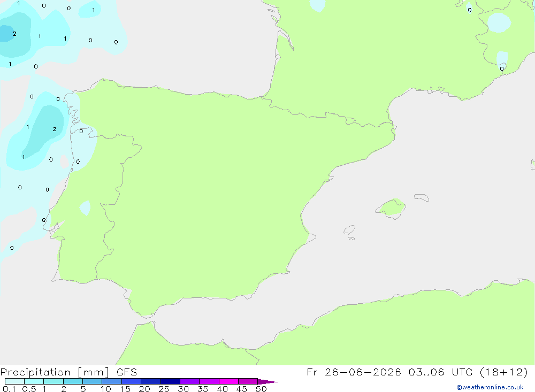Pick the 10–15 mm legend color swatch
Image resolution: width=535 pixels, height=392 pixels.
pos(112,381)
